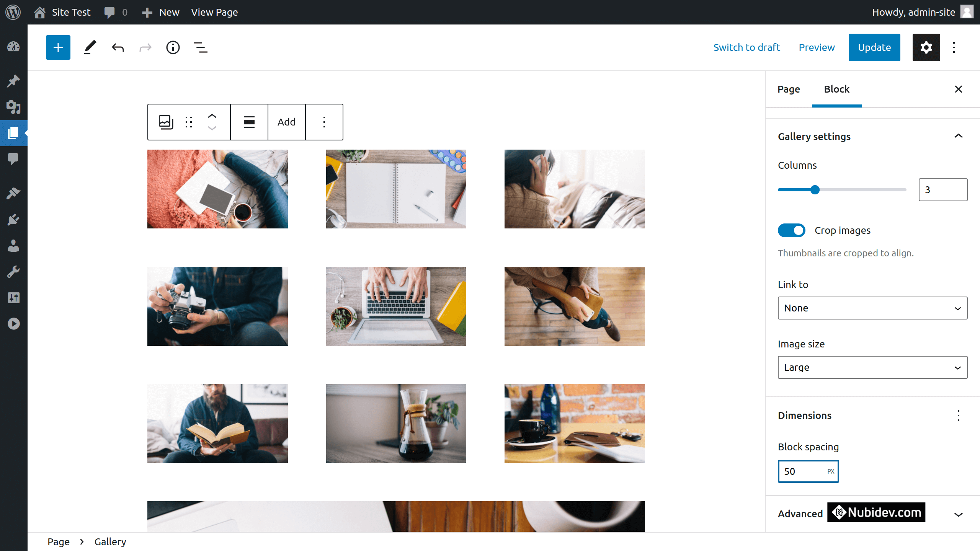This screenshot has width=980, height=551.
Task: Open the document details info icon
Action: click(x=173, y=47)
